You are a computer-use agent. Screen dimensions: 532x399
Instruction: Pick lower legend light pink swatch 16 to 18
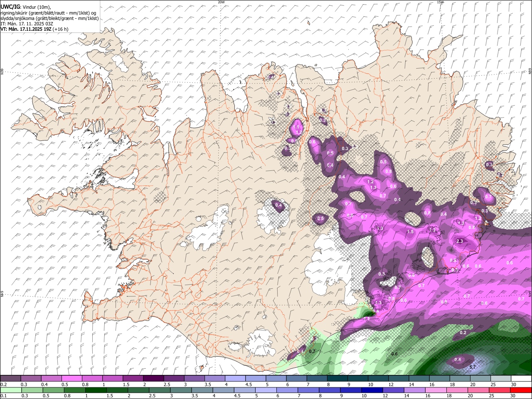click(x=436, y=390)
